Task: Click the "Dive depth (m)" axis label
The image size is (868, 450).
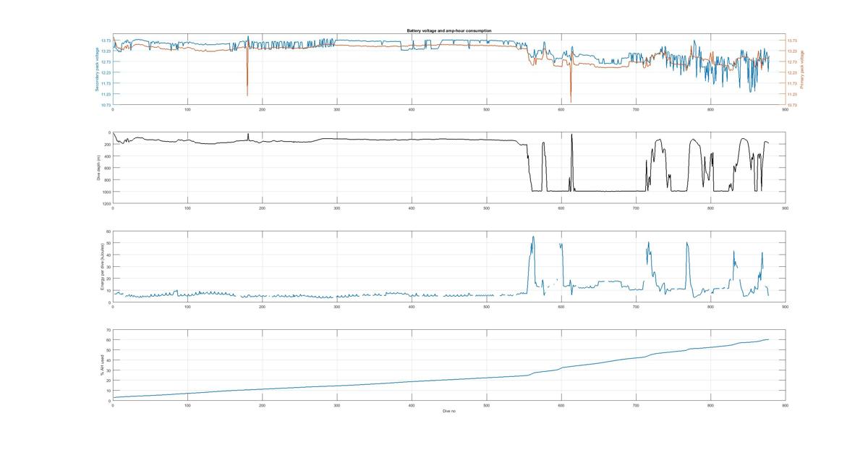Action: 98,167
